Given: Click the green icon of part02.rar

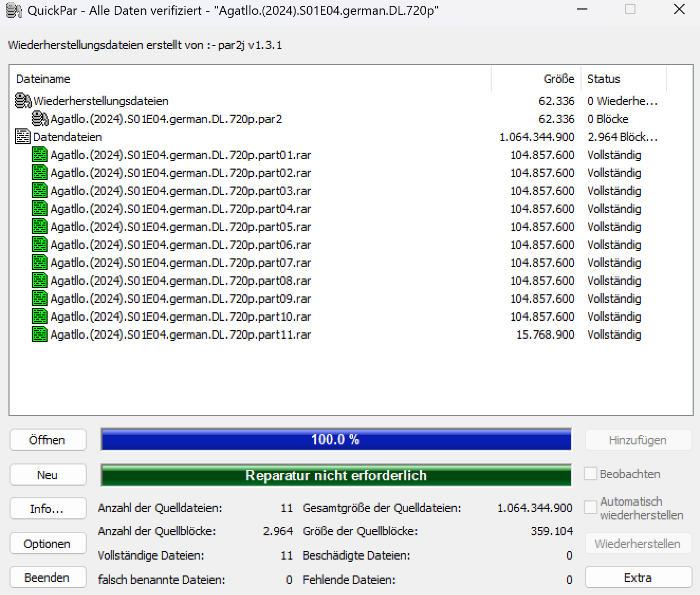Looking at the screenshot, I should point(40,173).
